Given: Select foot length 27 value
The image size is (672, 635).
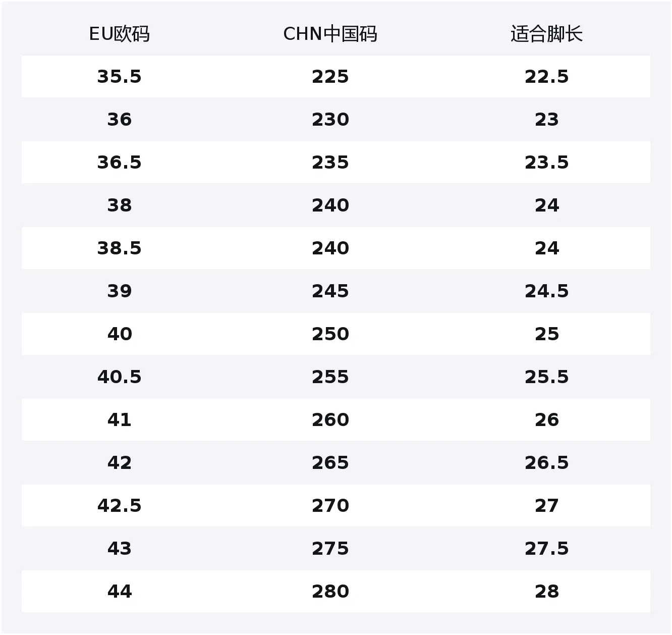Looking at the screenshot, I should (x=547, y=506).
